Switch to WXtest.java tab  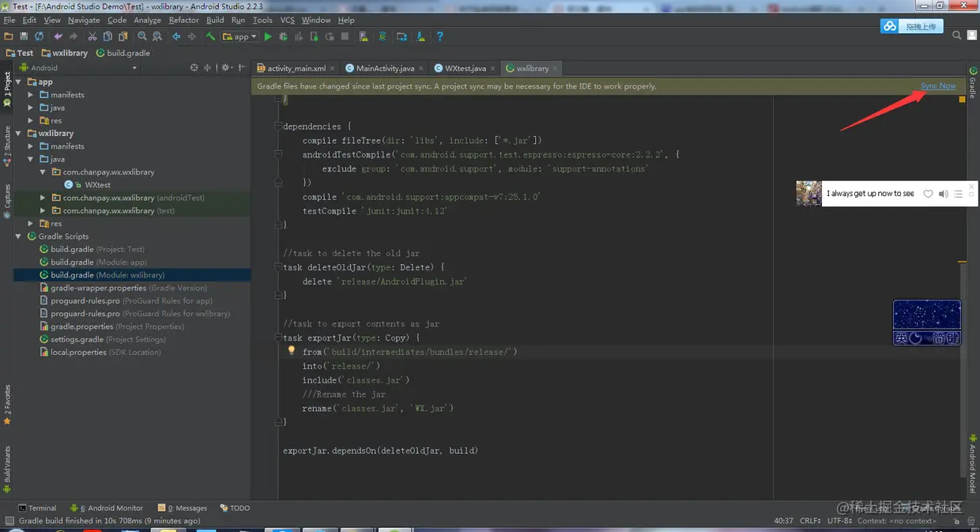click(465, 68)
